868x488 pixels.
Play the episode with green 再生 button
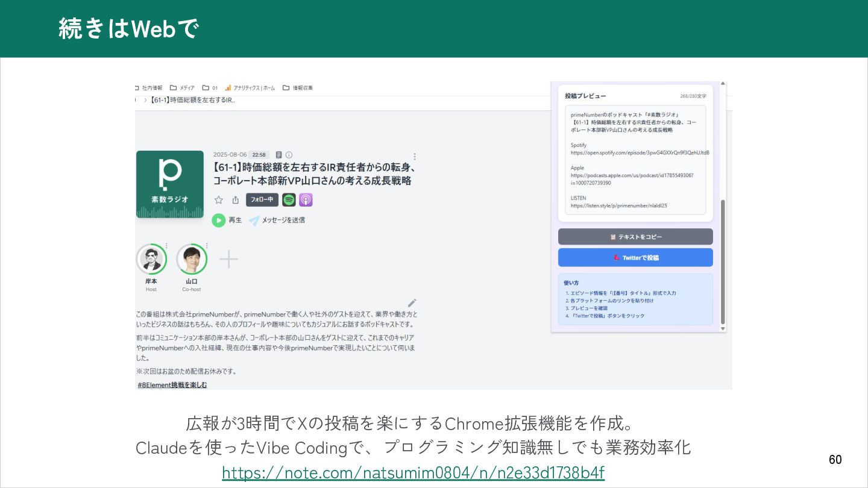tap(227, 221)
